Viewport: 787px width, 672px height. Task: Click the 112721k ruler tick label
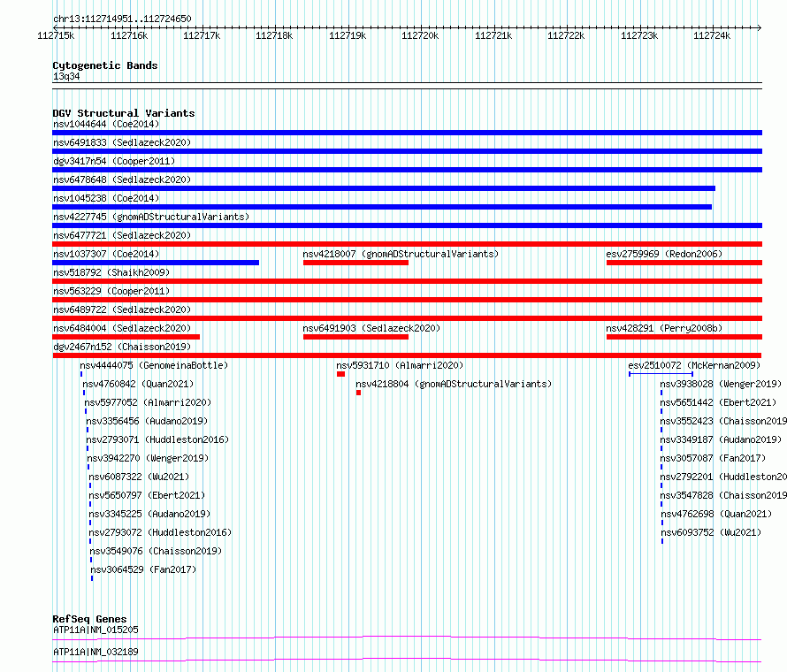(493, 35)
